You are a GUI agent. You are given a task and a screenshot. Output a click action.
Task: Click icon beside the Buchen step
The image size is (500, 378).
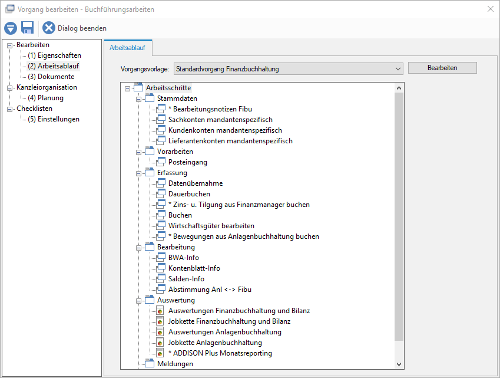161,215
